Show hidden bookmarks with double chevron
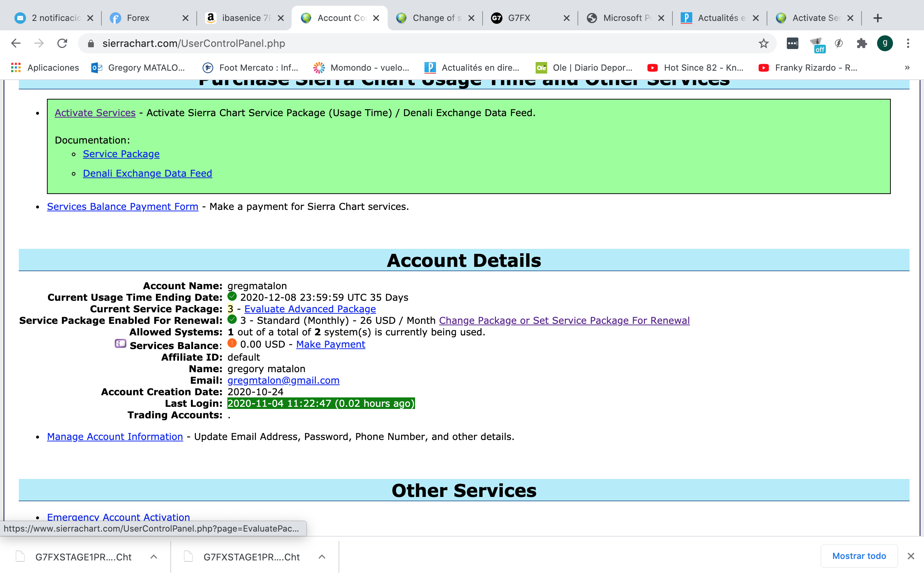Image resolution: width=924 pixels, height=577 pixels. click(x=907, y=67)
